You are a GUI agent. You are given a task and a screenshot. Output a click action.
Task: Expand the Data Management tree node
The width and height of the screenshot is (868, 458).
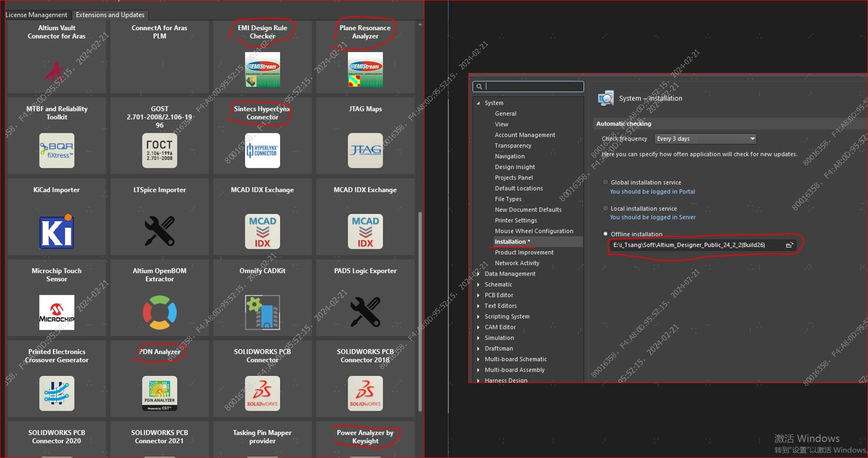478,274
